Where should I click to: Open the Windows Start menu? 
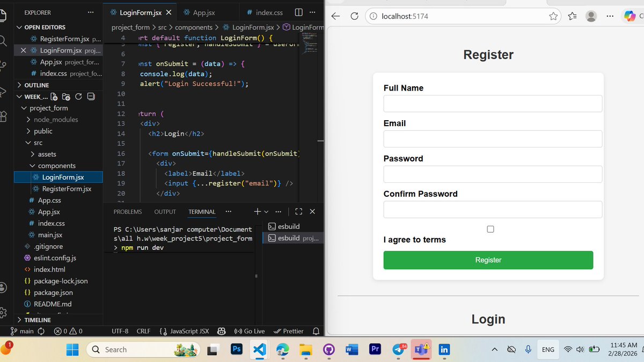pos(72,350)
